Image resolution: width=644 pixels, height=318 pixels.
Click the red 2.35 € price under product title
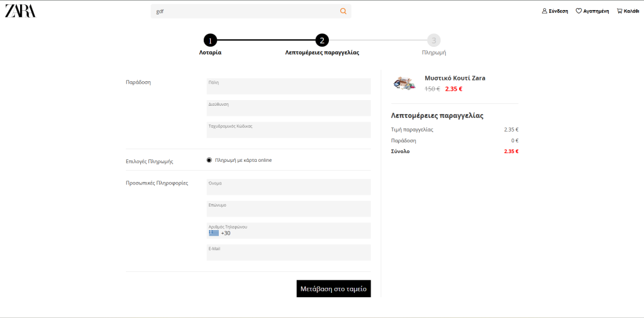point(454,89)
